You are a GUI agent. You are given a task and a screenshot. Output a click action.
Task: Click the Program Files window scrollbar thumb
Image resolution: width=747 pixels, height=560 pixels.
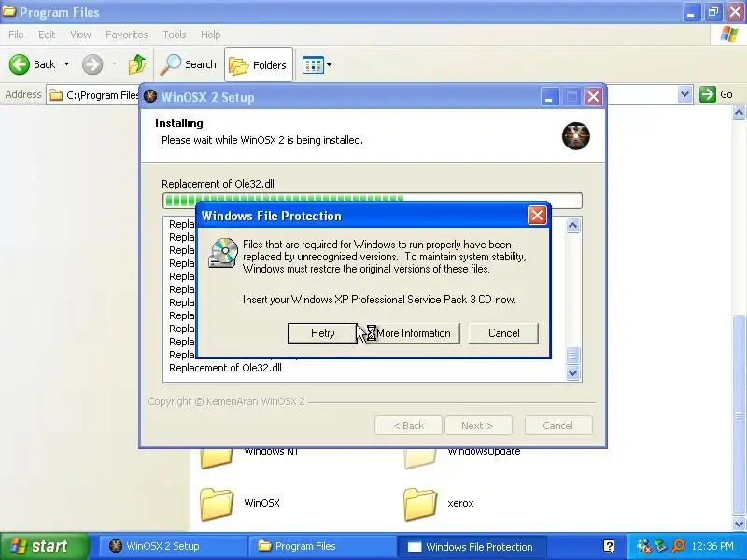tap(739, 414)
